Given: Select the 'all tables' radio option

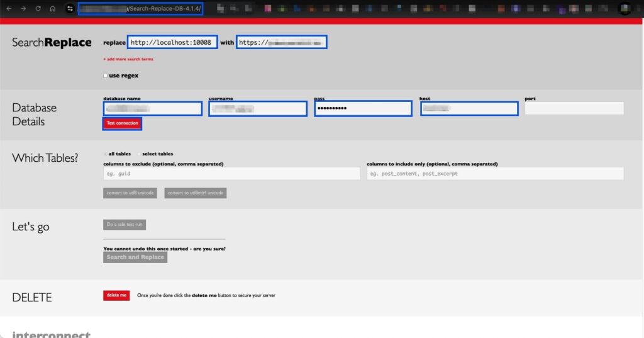Looking at the screenshot, I should 106,154.
